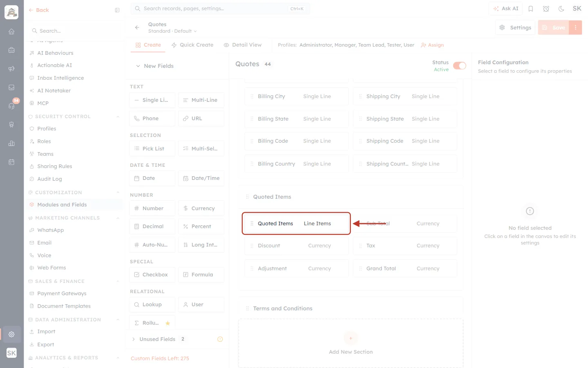Switch to the Create tab

click(148, 45)
